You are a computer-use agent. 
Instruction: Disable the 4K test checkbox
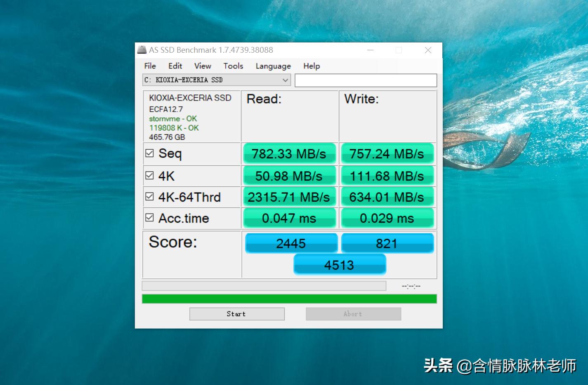click(150, 174)
